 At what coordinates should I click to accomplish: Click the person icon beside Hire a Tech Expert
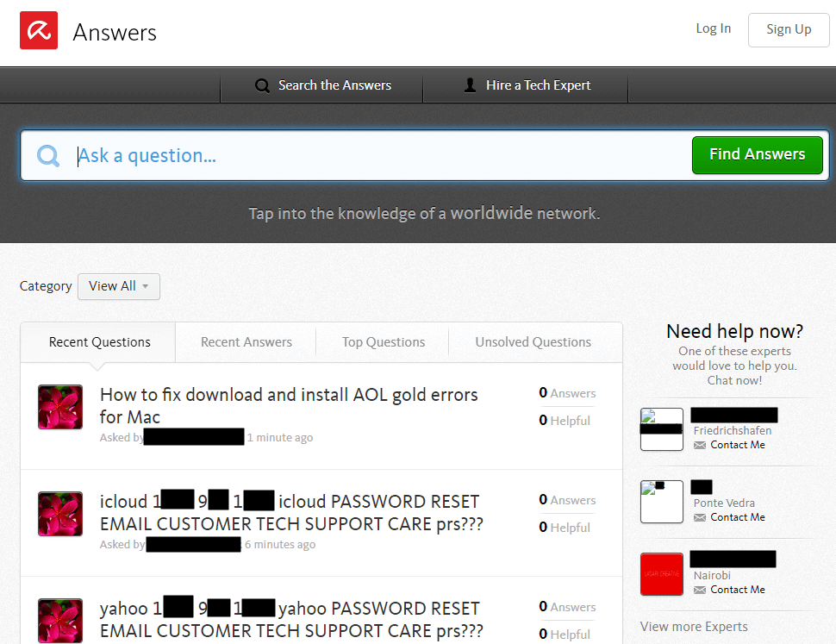pos(470,85)
